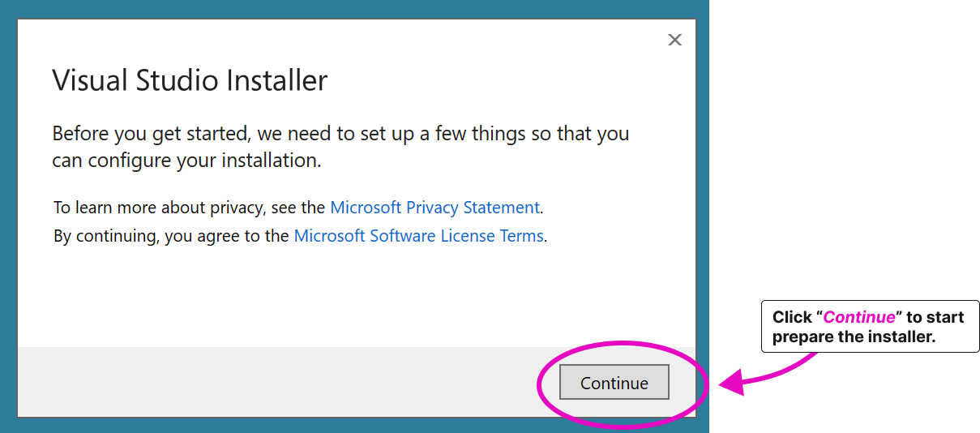
Task: Click the 'prepare the installer.' callout line
Action: 854,337
